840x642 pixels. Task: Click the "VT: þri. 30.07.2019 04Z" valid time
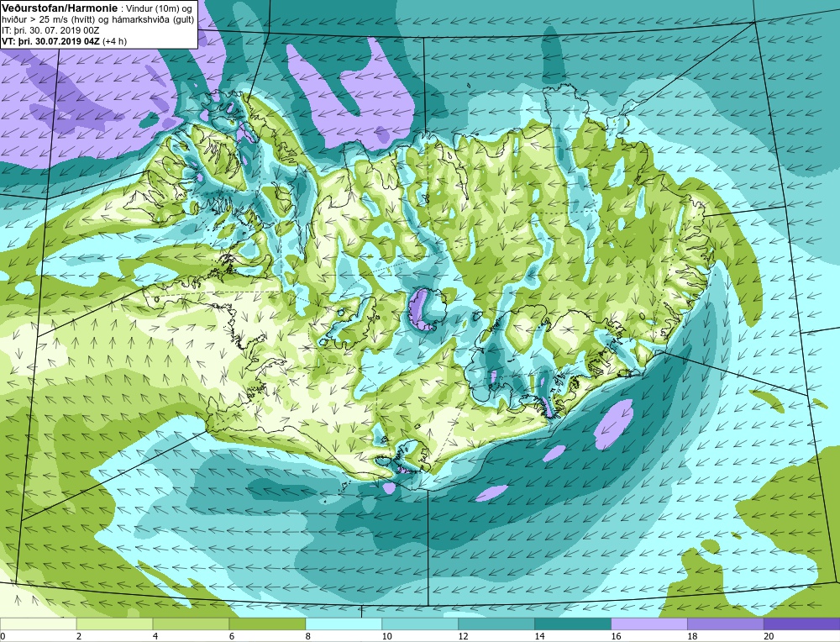coord(51,41)
